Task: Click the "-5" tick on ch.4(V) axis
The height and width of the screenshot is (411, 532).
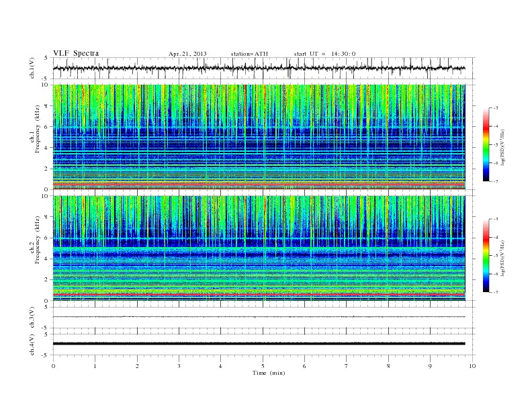Action: click(46, 355)
